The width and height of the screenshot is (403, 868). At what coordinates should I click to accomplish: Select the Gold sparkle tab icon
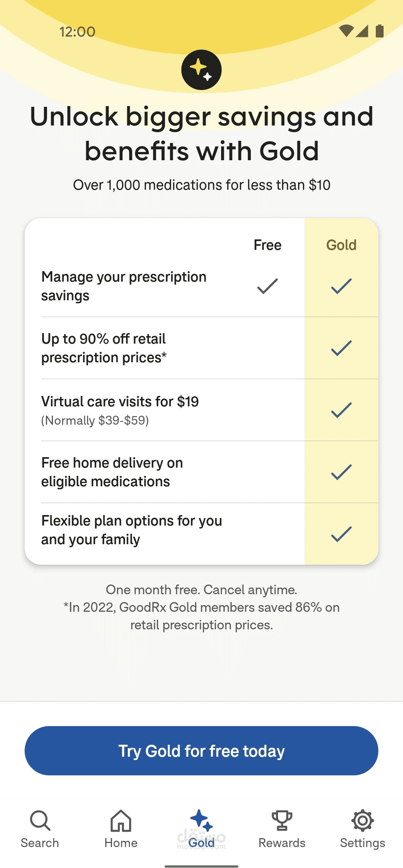(201, 820)
